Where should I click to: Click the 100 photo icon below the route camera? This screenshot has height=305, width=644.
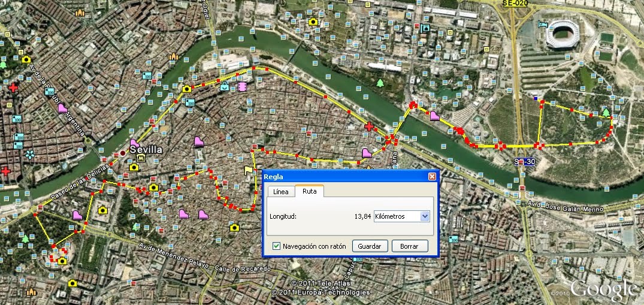[x=189, y=102]
